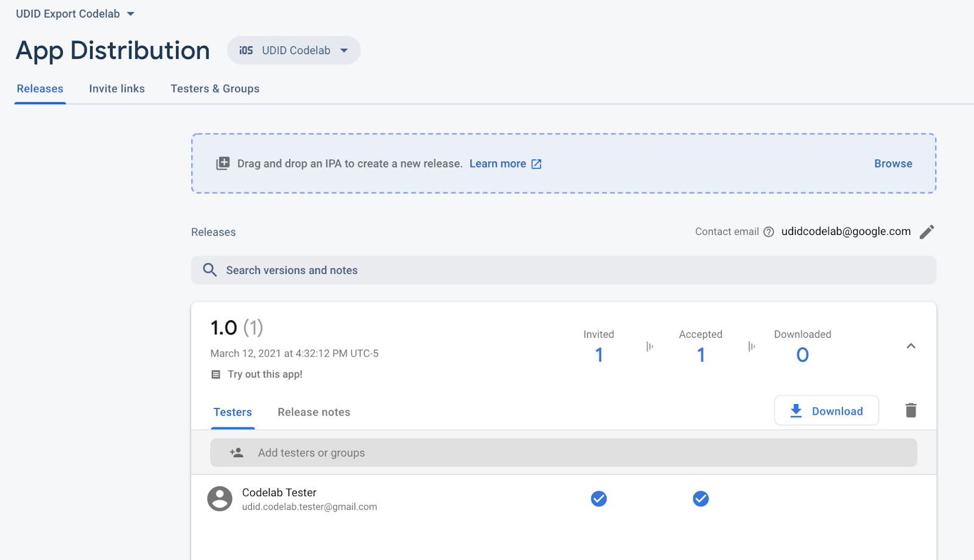The height and width of the screenshot is (560, 974).
Task: Click the pencil icon to edit contact email
Action: 927,232
